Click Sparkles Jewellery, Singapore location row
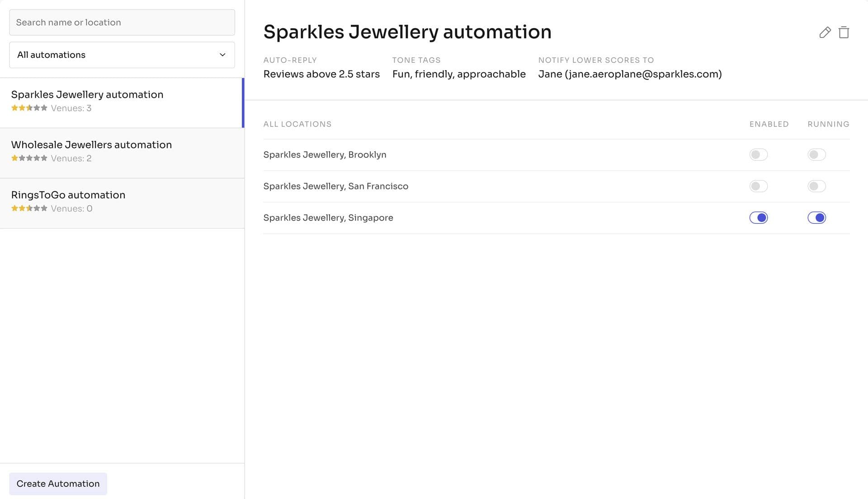The width and height of the screenshot is (868, 499). (x=328, y=218)
